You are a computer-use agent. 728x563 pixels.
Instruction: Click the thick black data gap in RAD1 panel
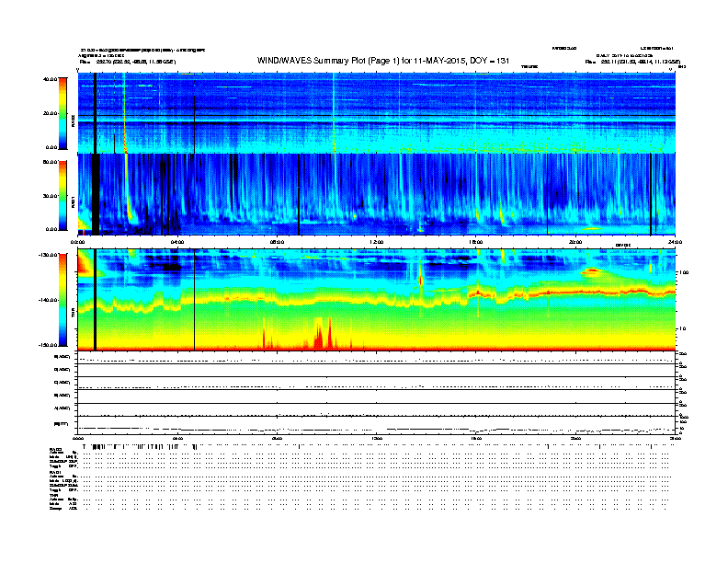[96, 194]
